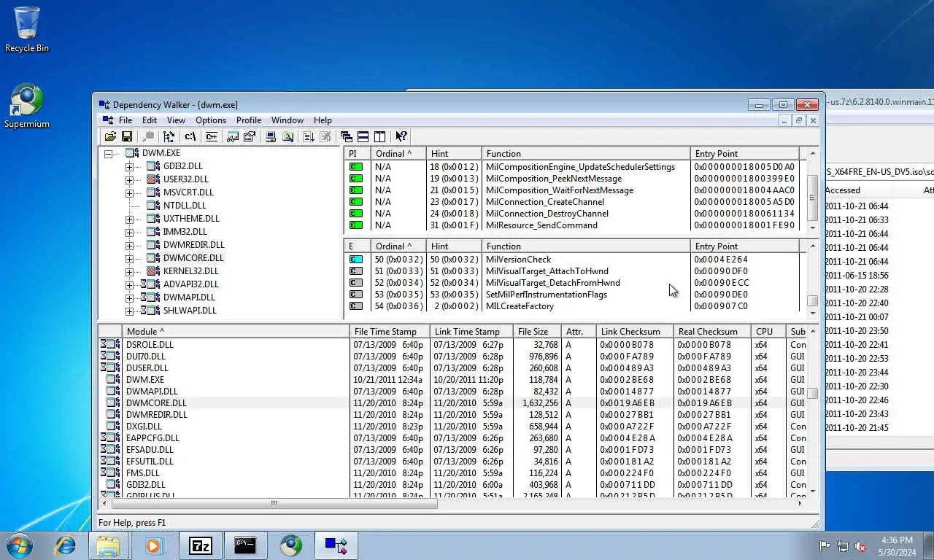Click the module list horizontal scrollbar thumb

274,503
